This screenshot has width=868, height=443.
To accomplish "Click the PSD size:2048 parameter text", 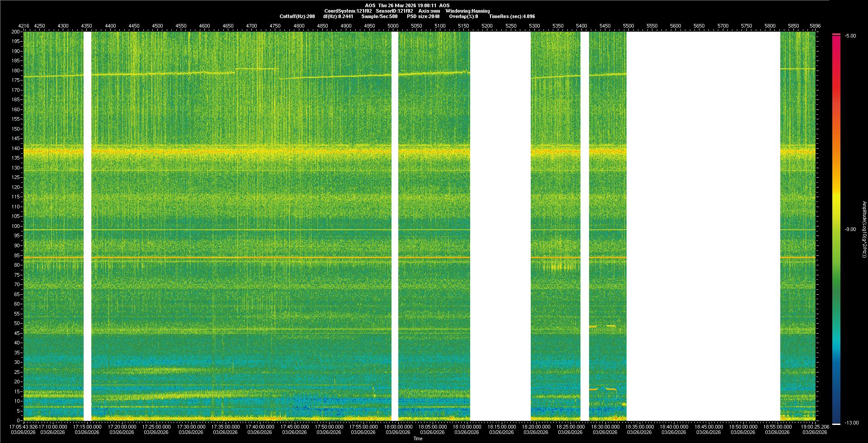I will coord(423,16).
